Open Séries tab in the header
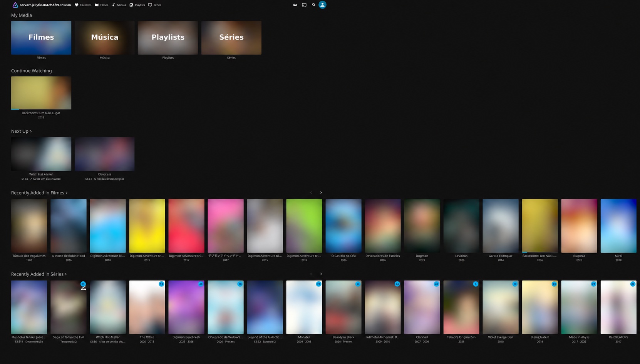The image size is (640, 364). (x=155, y=5)
